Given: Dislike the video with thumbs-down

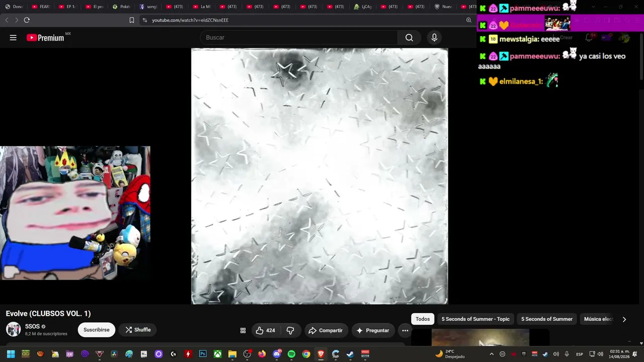Looking at the screenshot, I should point(290,330).
